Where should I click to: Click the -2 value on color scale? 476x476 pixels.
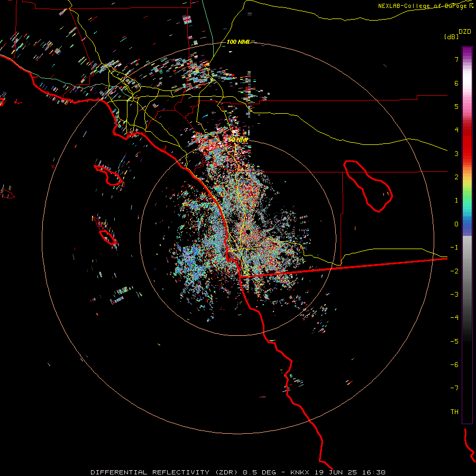coord(454,271)
